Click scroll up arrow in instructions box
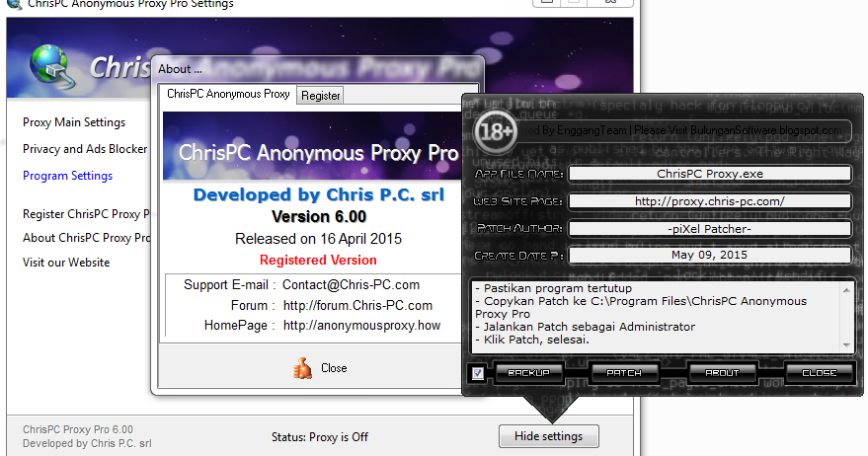 coord(846,289)
